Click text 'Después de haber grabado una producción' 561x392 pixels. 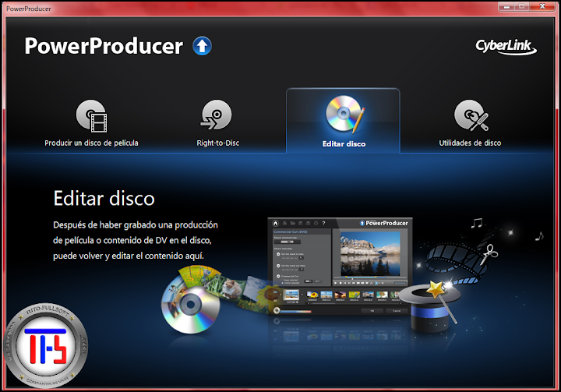click(x=136, y=224)
